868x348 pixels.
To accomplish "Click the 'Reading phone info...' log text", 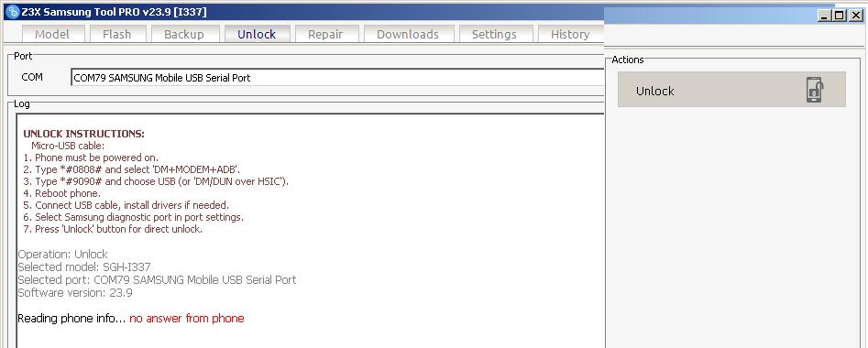I will [72, 319].
